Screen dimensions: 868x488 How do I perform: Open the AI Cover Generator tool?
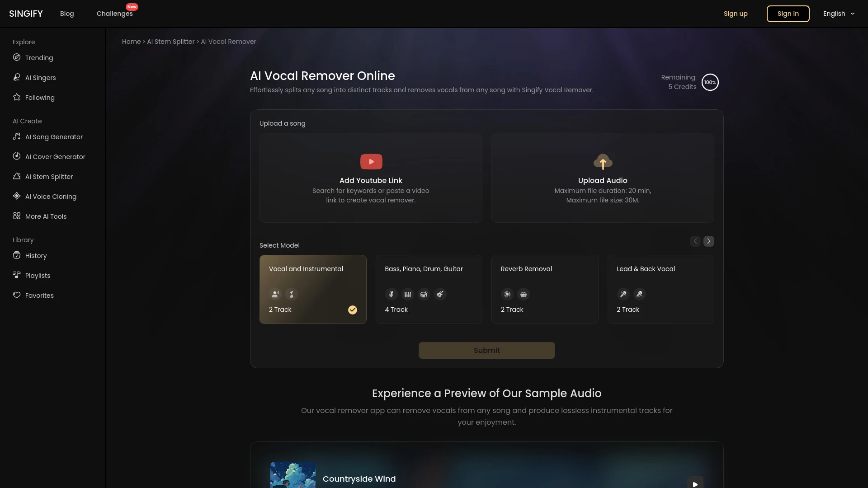point(55,157)
